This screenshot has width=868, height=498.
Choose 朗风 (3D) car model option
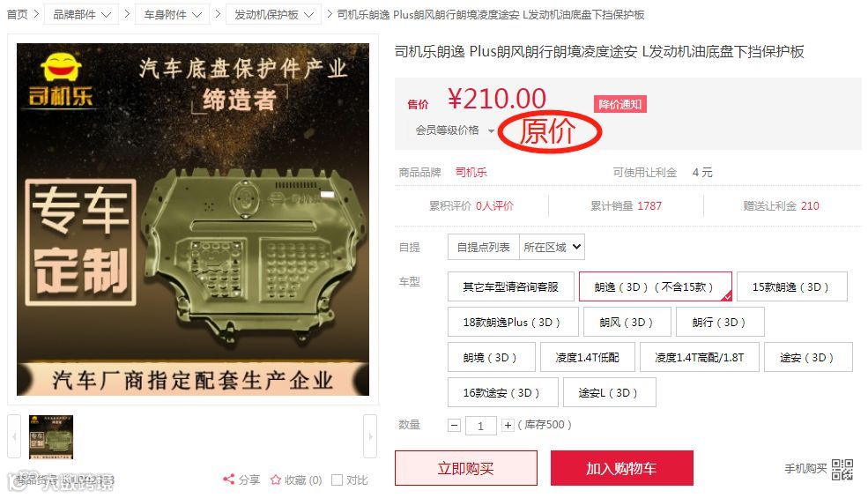pos(627,323)
